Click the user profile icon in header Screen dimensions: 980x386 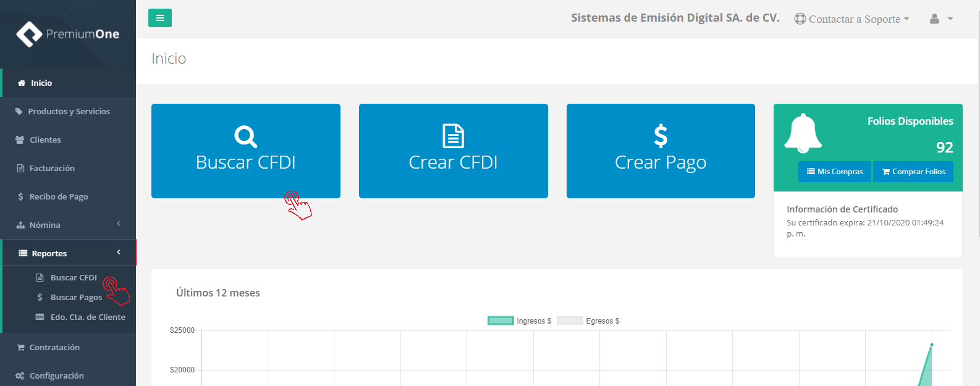click(x=934, y=19)
